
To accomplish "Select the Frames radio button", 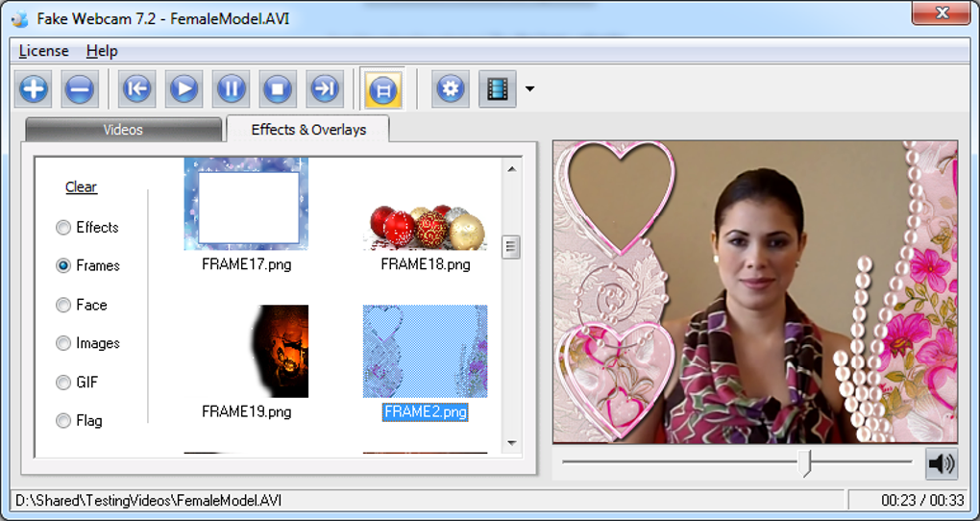I will (x=63, y=266).
